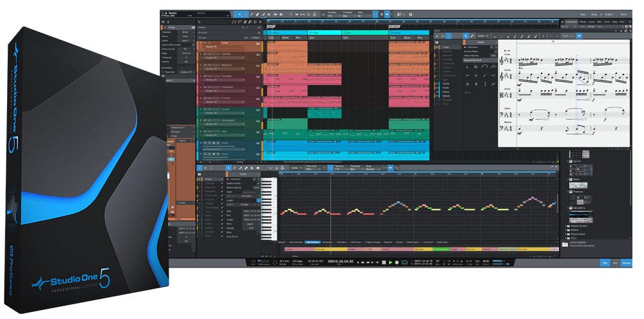Expand the SampleOne instrument in browser
The width and height of the screenshot is (644, 319).
(567, 208)
